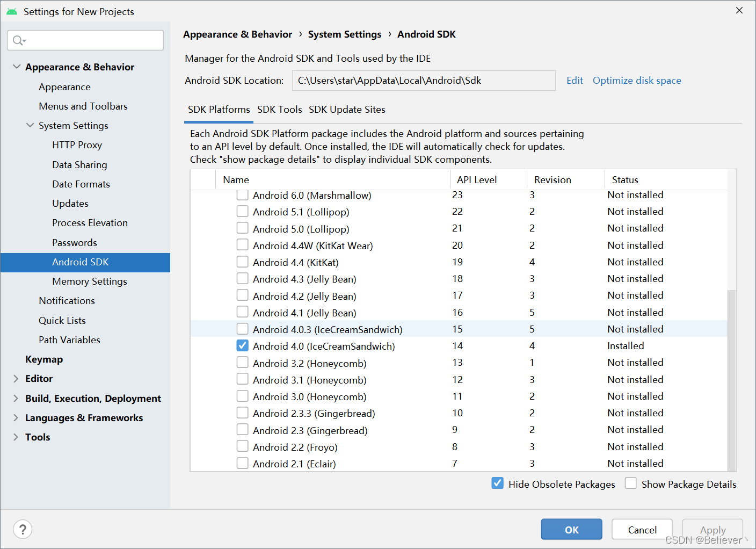Open Data Sharing settings

pos(79,165)
